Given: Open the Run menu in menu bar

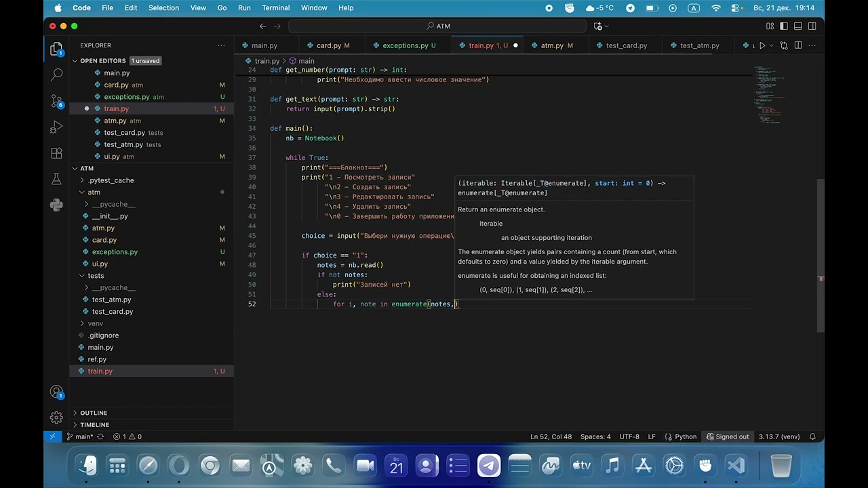Looking at the screenshot, I should 244,8.
